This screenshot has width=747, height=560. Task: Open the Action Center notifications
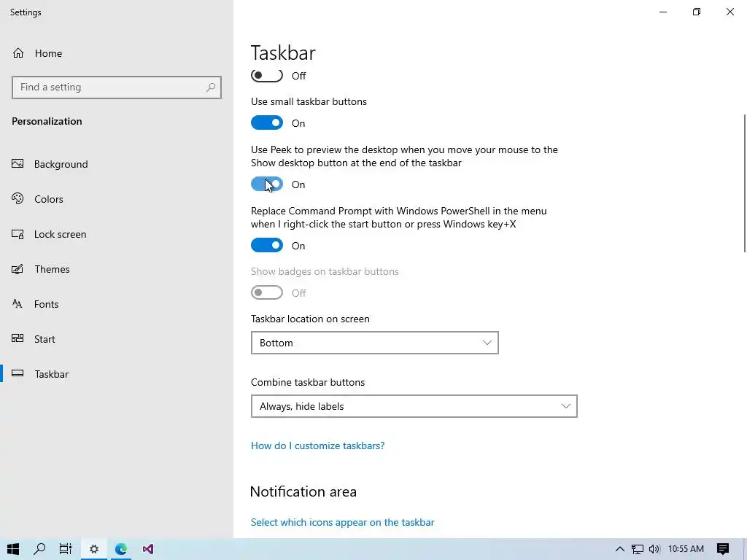pyautogui.click(x=723, y=549)
